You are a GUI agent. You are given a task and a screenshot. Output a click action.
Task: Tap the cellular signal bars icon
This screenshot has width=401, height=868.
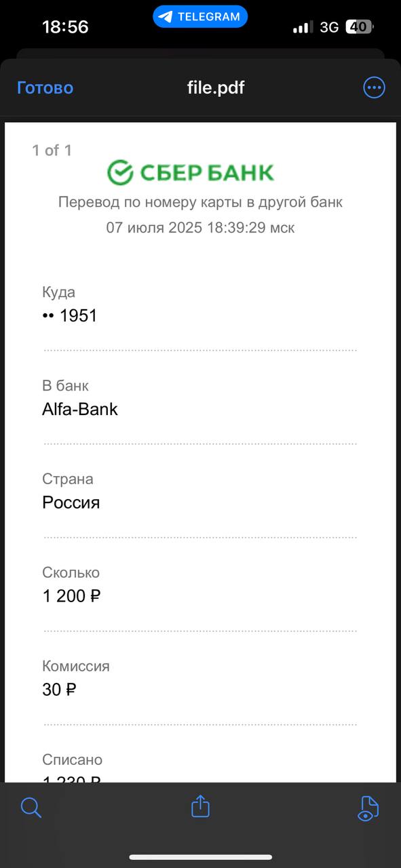[x=303, y=28]
